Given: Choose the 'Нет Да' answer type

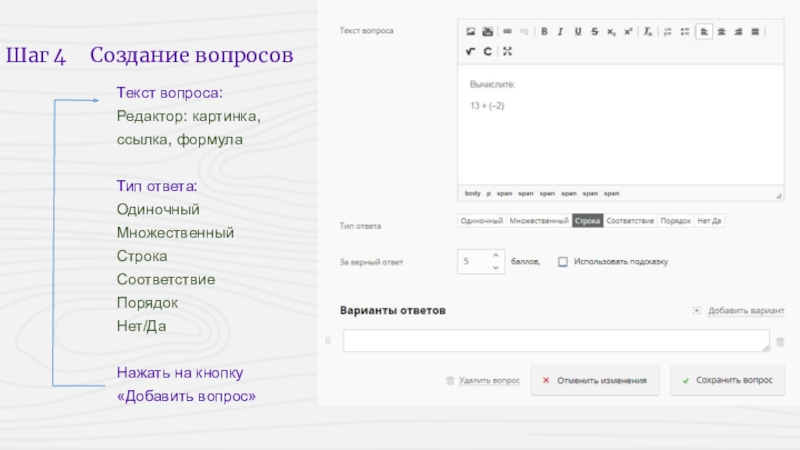Looking at the screenshot, I should [709, 220].
